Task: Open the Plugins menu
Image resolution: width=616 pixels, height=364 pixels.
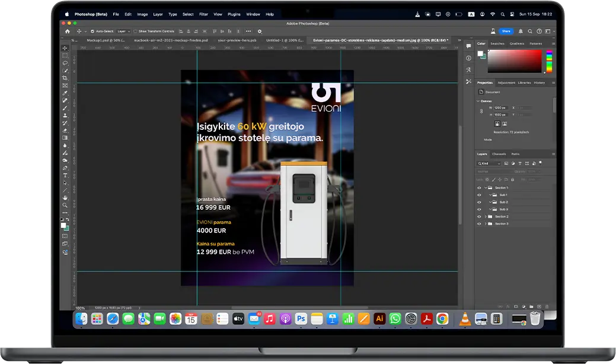Action: [x=234, y=14]
